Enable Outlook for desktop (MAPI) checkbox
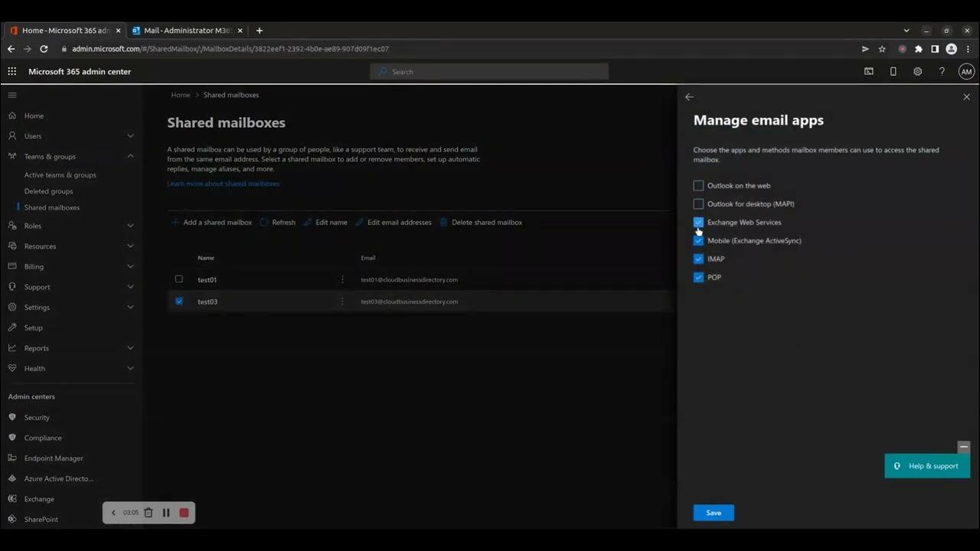Screen dimensions: 980x551 [698, 204]
